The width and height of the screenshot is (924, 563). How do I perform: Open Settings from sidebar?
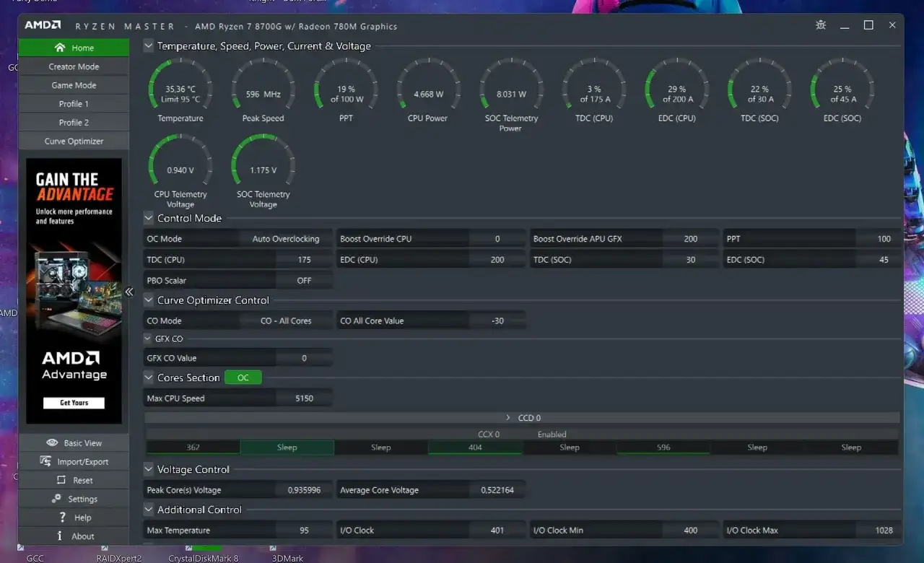[74, 499]
